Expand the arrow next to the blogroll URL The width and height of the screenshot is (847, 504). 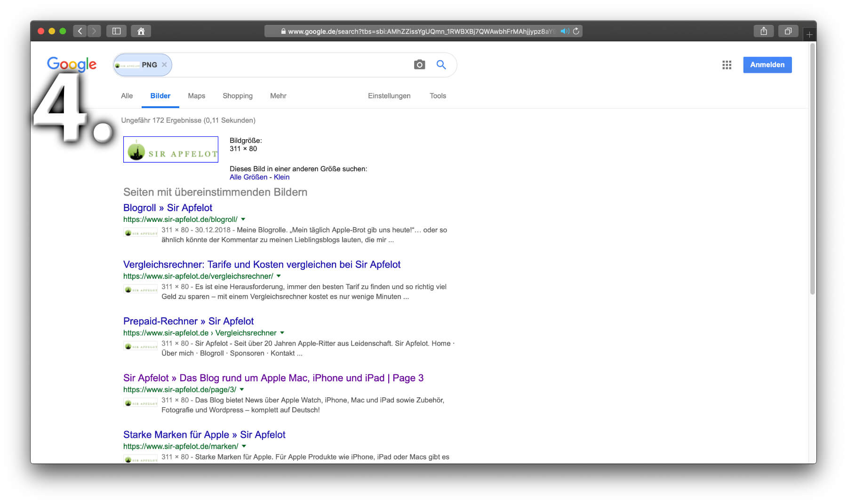[243, 219]
